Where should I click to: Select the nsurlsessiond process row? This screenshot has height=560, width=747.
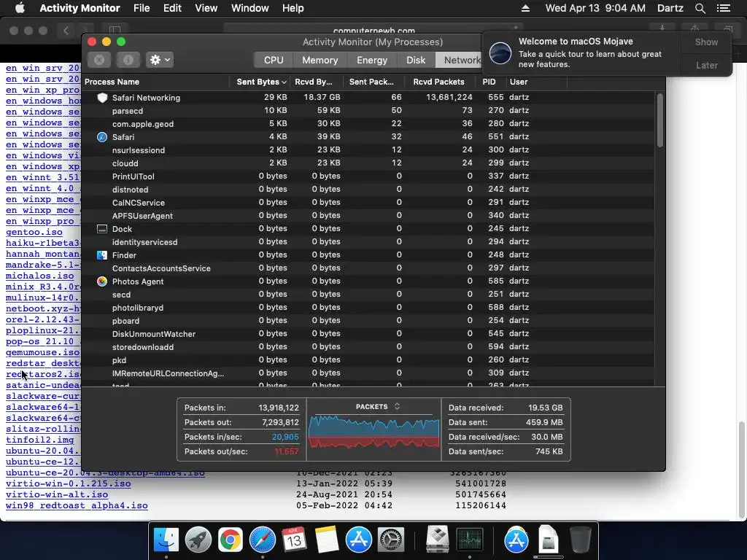(368, 150)
